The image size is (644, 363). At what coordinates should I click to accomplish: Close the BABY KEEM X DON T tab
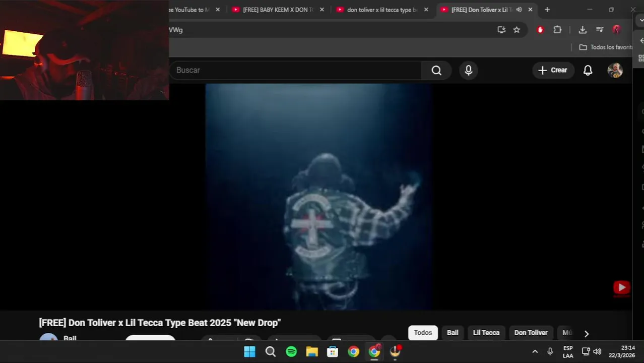[x=322, y=10]
